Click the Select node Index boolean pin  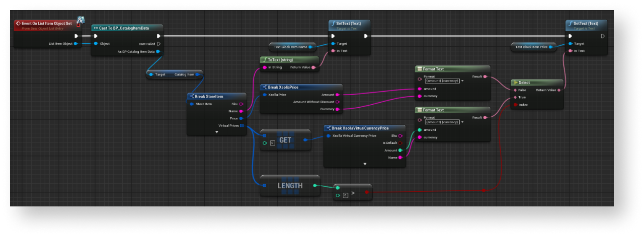coord(515,105)
